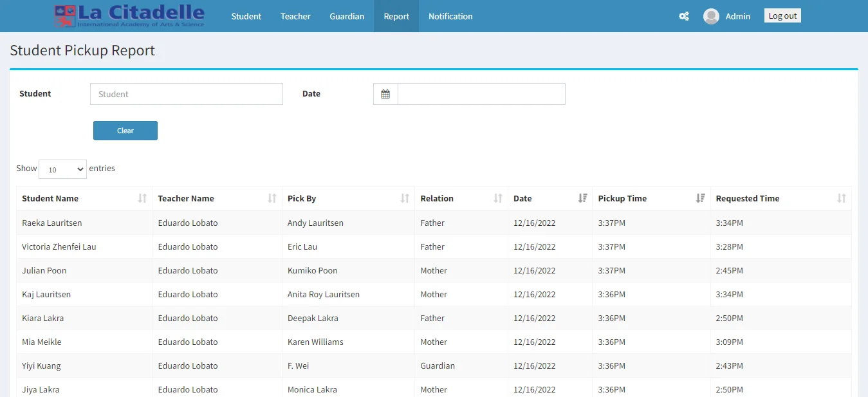Click the La Citadelle logo
The height and width of the screenshot is (397, 868).
pos(129,16)
